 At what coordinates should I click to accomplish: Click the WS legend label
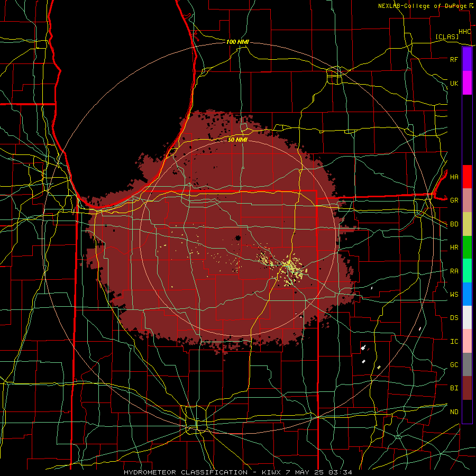(x=454, y=295)
